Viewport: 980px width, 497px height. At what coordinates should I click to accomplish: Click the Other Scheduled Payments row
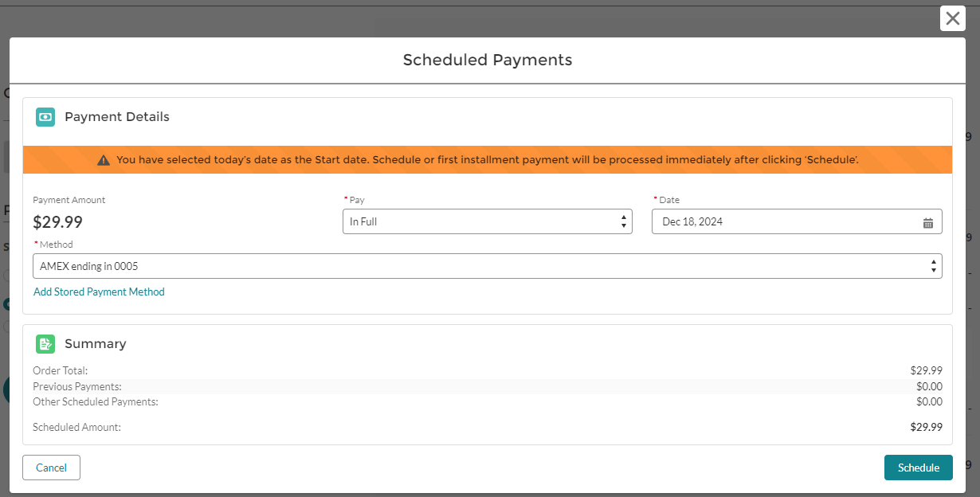[96, 401]
